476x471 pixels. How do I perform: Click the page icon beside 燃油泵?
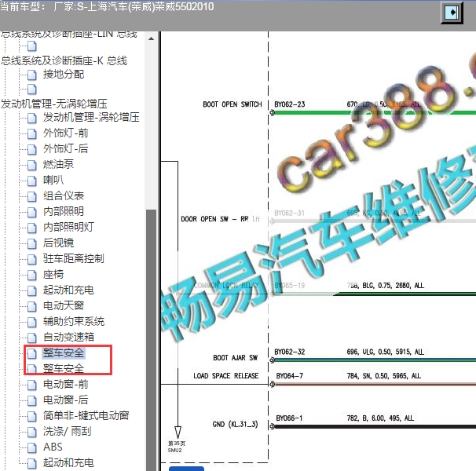point(32,165)
